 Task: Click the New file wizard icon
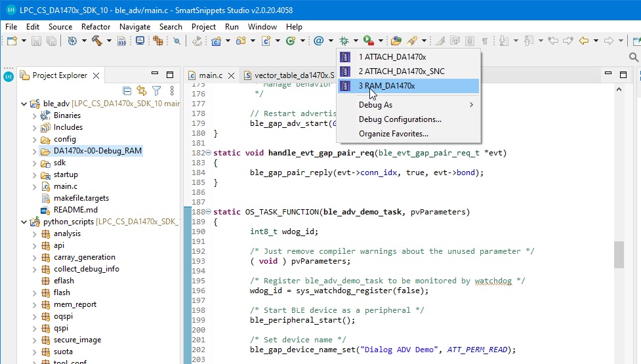[x=12, y=41]
